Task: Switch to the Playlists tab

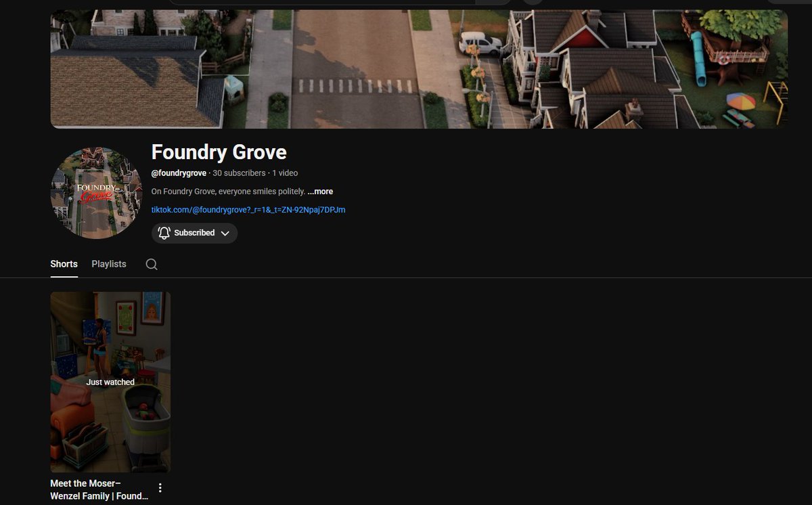Action: point(109,264)
